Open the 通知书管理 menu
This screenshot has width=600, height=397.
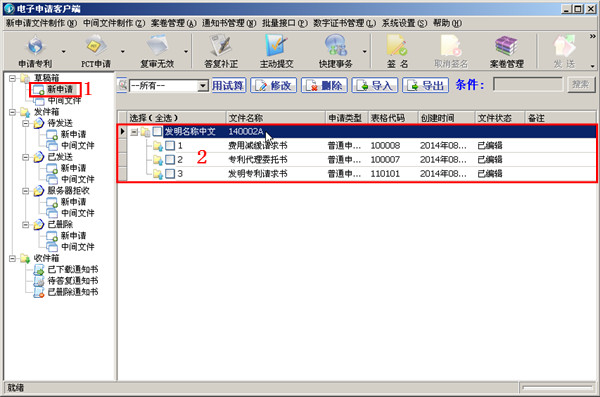229,23
